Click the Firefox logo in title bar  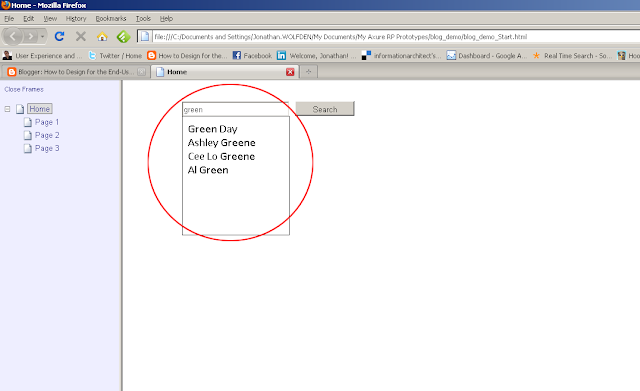coord(5,5)
